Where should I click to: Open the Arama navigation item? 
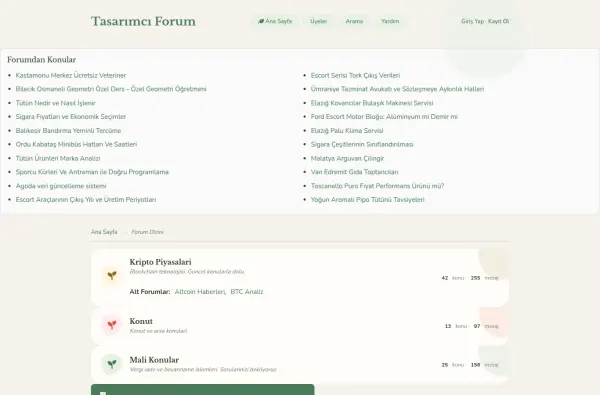click(354, 21)
